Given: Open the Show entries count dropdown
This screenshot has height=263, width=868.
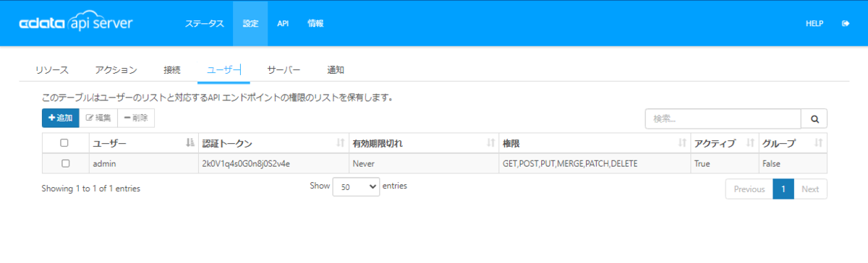Looking at the screenshot, I should [x=356, y=186].
